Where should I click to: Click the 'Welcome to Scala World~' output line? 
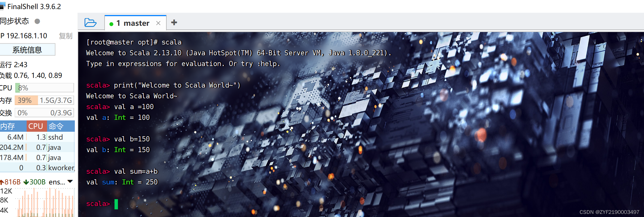[x=132, y=96]
